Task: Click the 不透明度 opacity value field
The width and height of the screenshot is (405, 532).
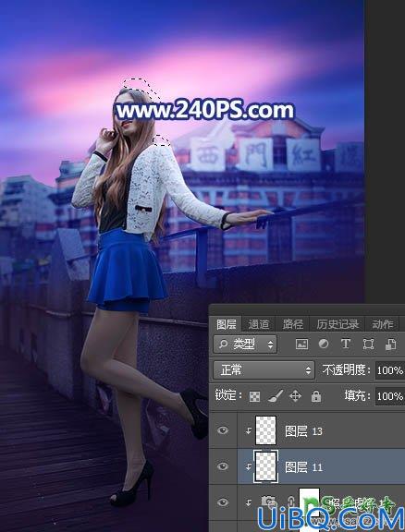Action: [390, 370]
